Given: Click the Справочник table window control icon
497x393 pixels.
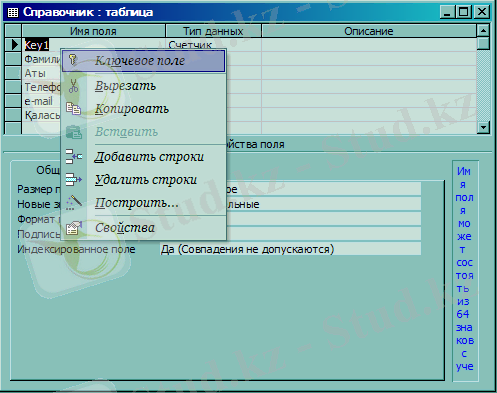Looking at the screenshot, I should (13, 12).
